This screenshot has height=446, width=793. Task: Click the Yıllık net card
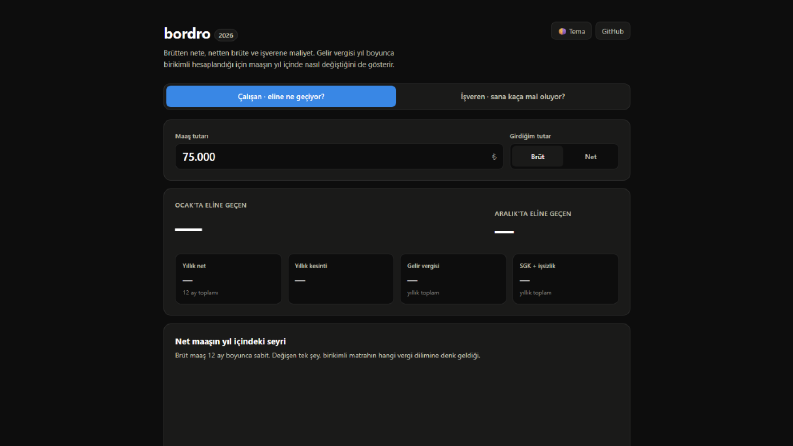228,279
